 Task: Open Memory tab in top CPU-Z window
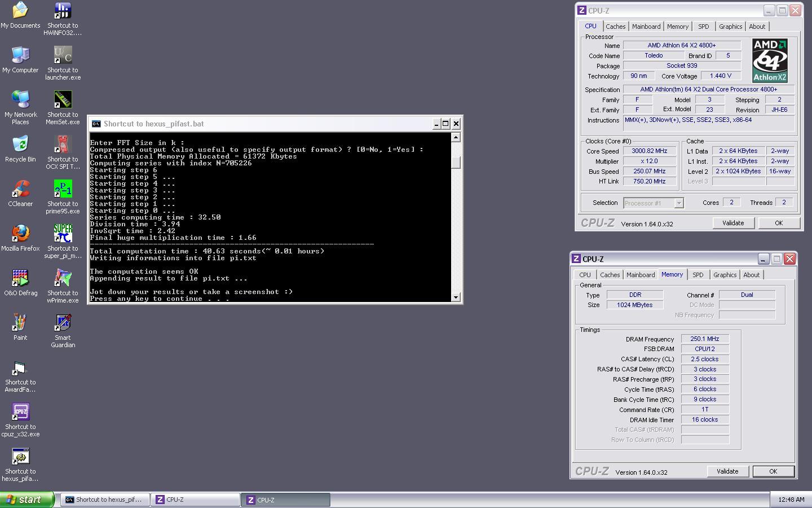pyautogui.click(x=678, y=27)
